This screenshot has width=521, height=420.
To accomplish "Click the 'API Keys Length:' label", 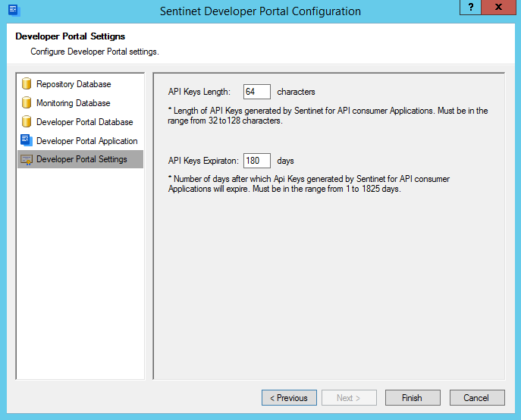I will click(199, 92).
